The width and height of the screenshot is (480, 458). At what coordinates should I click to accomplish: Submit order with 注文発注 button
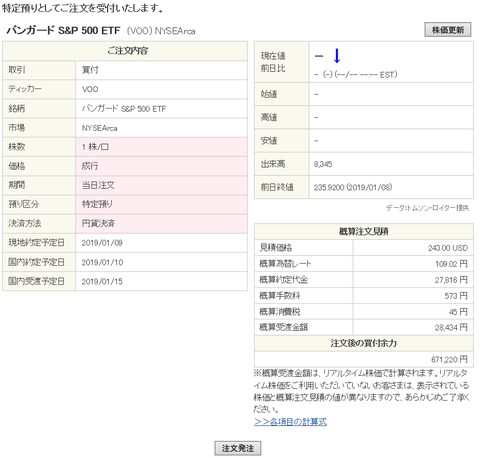[x=238, y=448]
